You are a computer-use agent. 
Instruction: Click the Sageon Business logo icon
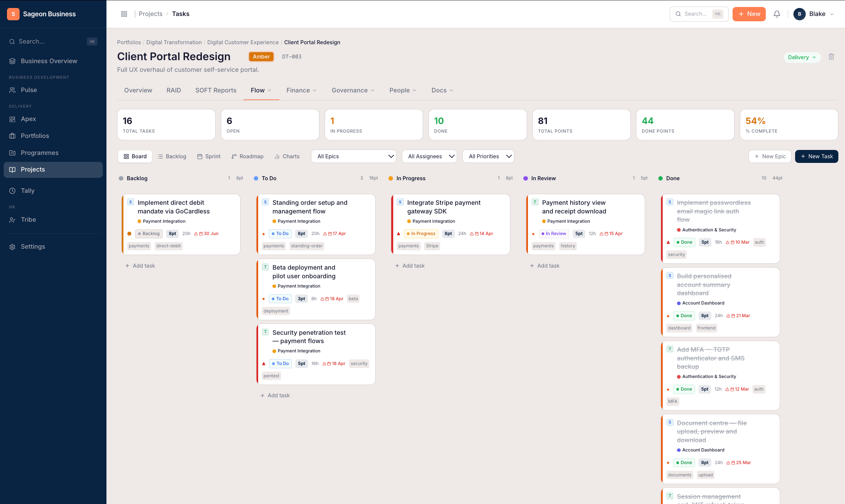coord(13,14)
